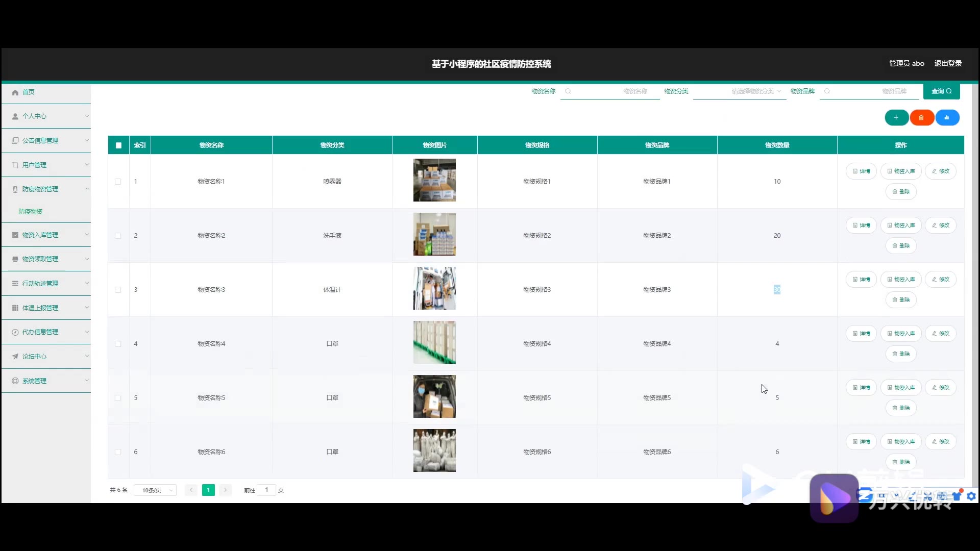Click the 物资名称 search input field
Screen dimensions: 980x551
point(610,91)
